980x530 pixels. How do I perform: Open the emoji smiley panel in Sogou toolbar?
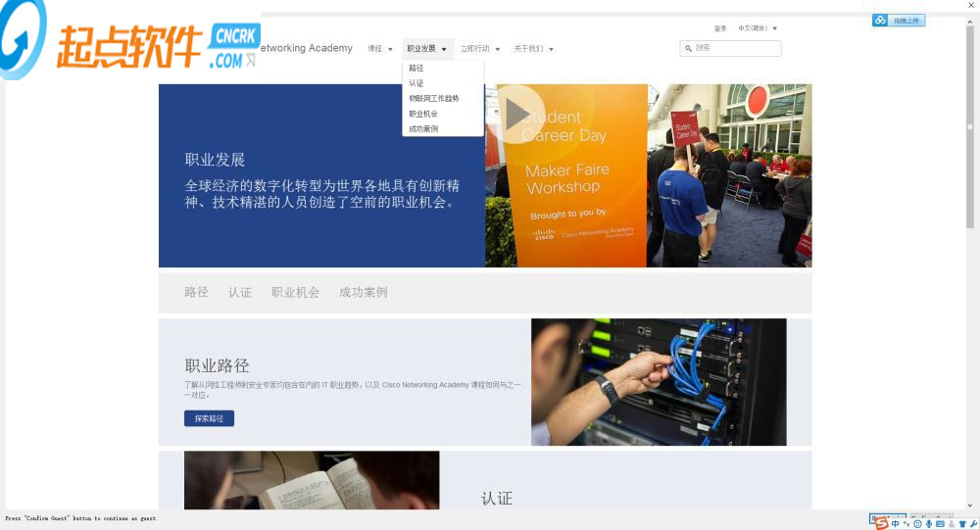coord(917,524)
